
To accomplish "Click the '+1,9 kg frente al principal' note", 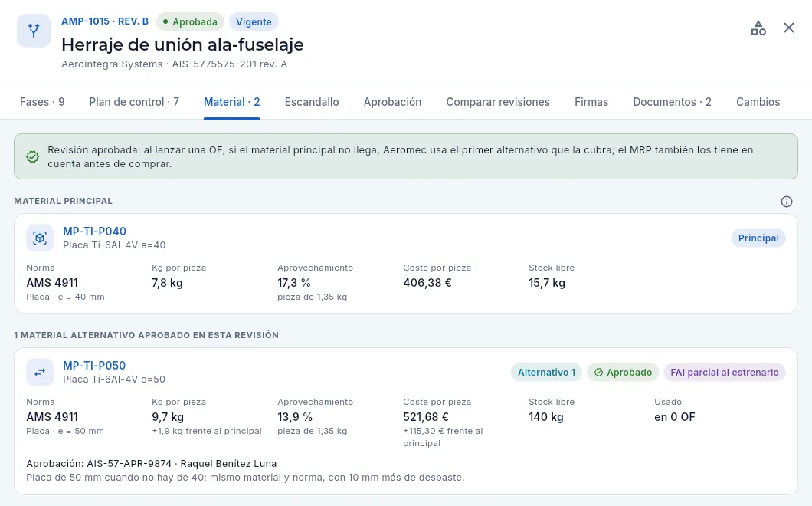I will point(207,432).
